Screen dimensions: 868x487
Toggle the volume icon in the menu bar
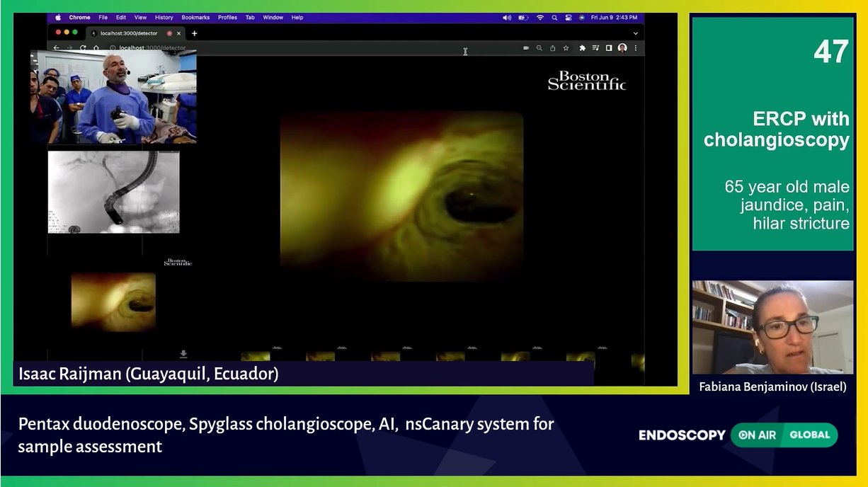tap(507, 17)
